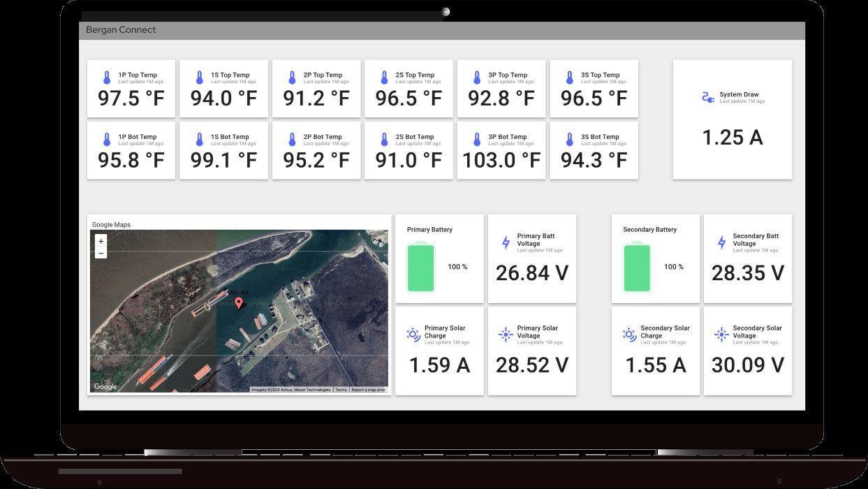
Task: Click the Secondary Solar Voltage sun icon
Action: click(x=721, y=335)
